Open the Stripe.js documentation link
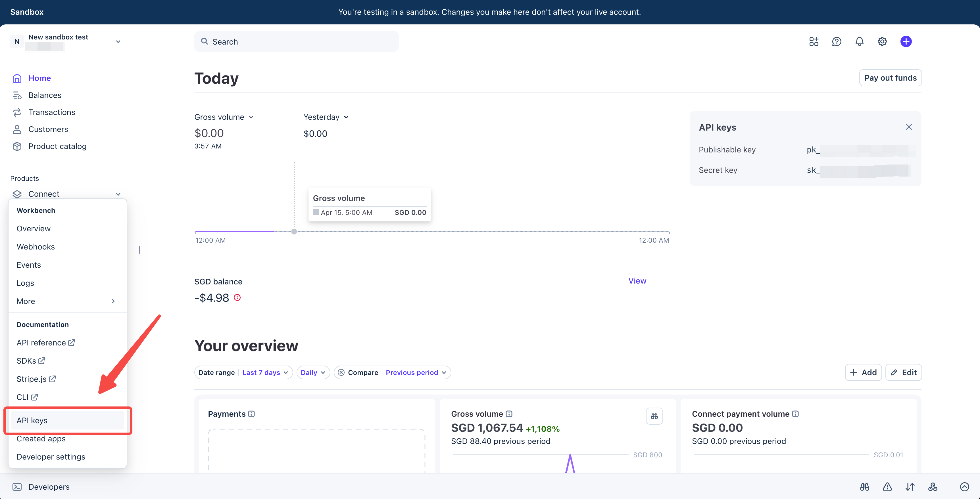Image resolution: width=980 pixels, height=499 pixels. tap(36, 379)
